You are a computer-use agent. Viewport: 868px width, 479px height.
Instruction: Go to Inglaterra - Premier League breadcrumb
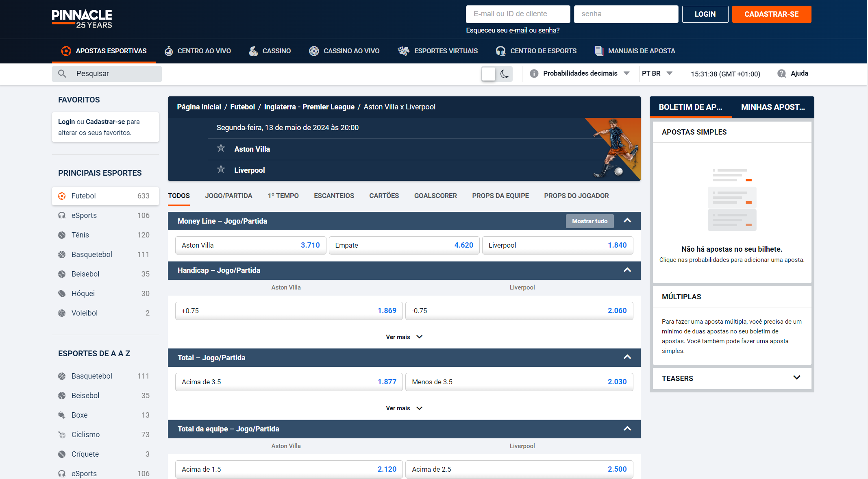(309, 107)
